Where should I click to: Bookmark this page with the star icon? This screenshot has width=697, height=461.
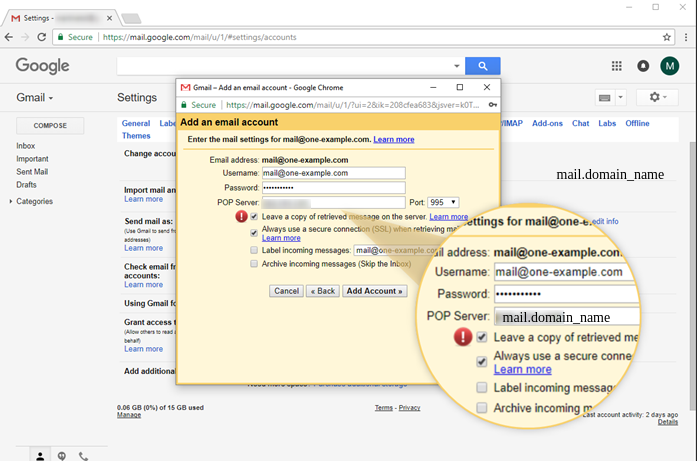[x=666, y=37]
